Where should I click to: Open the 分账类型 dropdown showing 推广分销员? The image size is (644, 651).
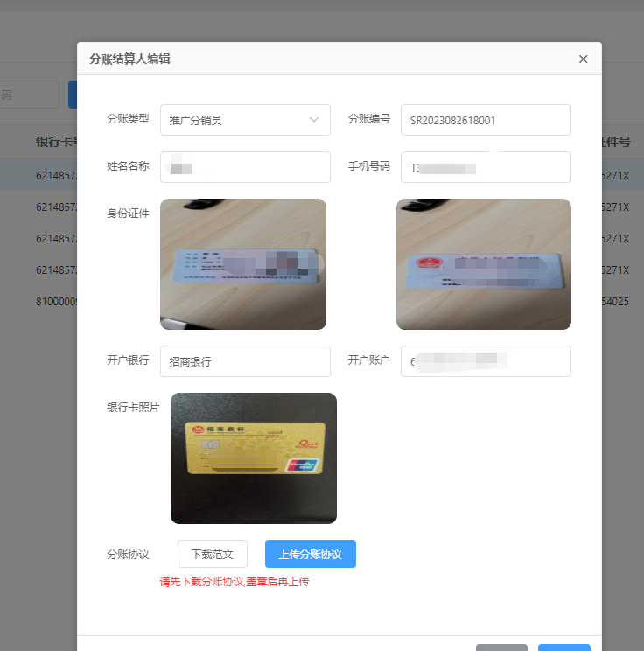(x=236, y=120)
